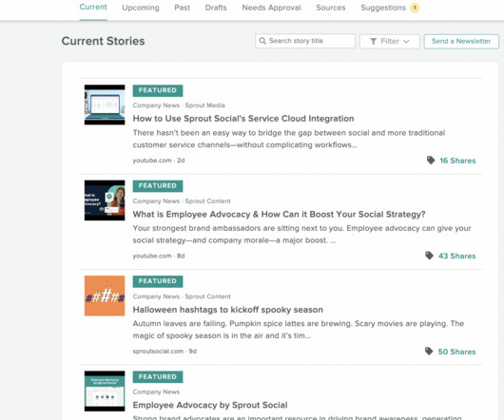Open Halloween hashtags story title

click(228, 310)
